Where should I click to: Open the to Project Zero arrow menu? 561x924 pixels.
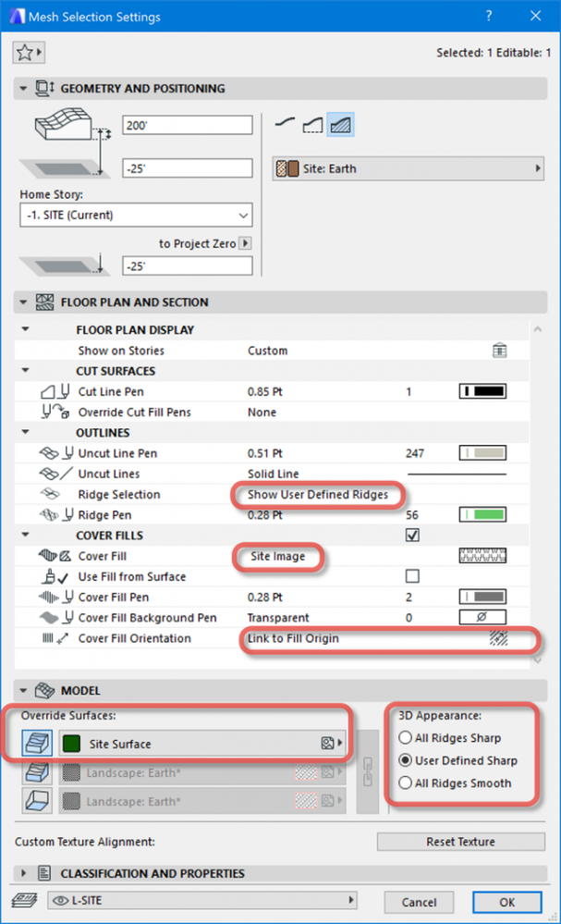(x=246, y=242)
